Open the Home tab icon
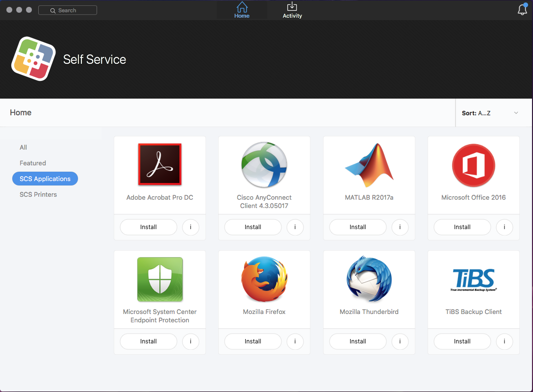This screenshot has width=533, height=392. click(242, 7)
